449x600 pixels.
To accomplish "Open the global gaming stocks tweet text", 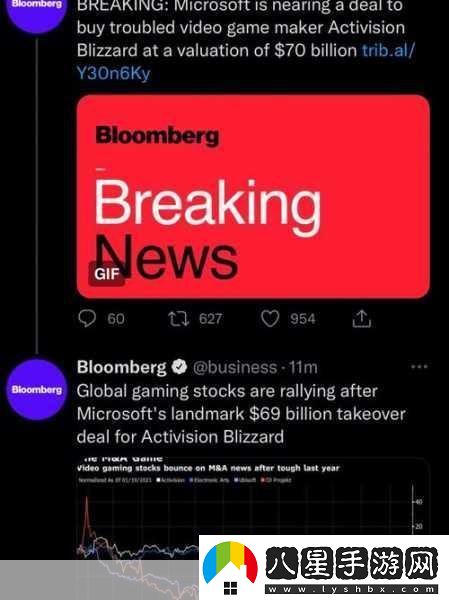I will [241, 414].
